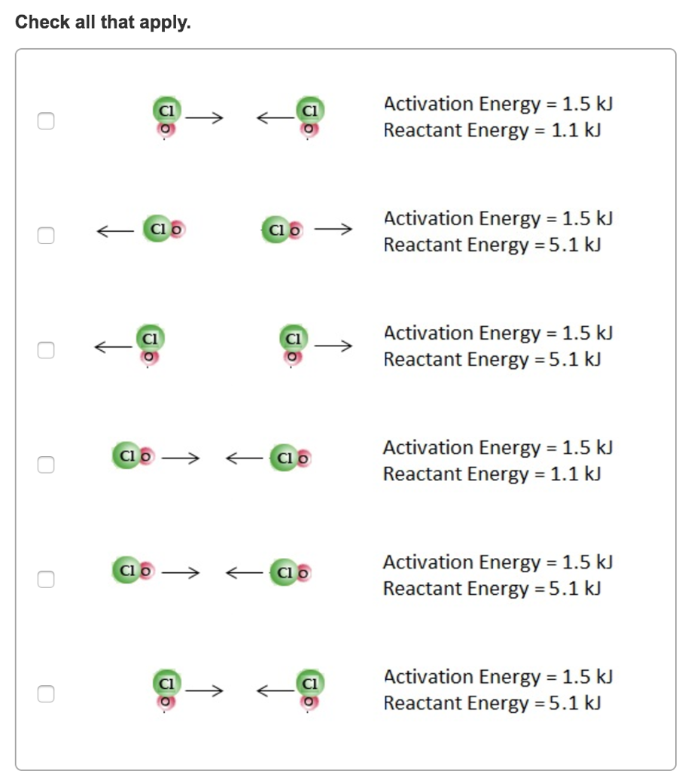Screen dimensions: 700x771
Task: Click the 'Check all that apply' heading
Action: (104, 22)
